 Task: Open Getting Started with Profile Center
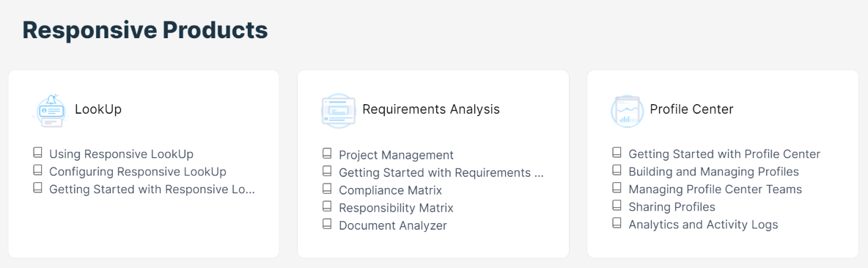724,154
